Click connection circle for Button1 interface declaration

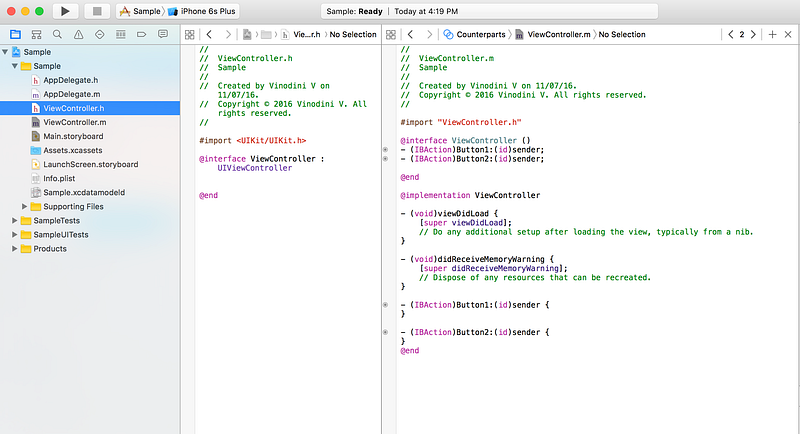click(x=386, y=150)
